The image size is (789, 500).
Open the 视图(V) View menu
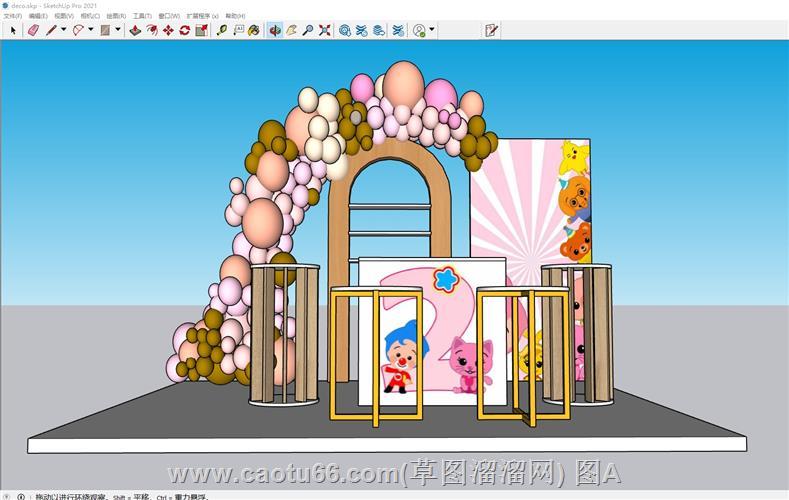point(64,16)
